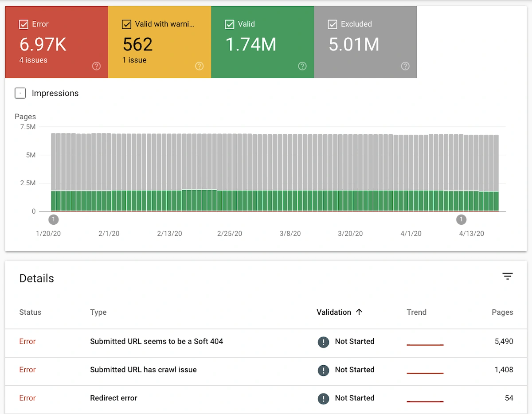Screen dimensions: 532x414
Task: Click a chart bar above the 3/8/20 label
Action: coord(290,173)
